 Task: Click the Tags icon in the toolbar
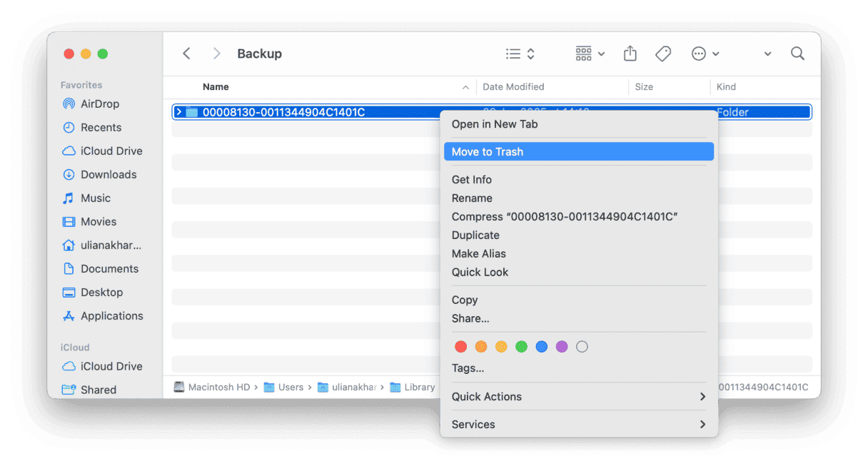coord(662,53)
